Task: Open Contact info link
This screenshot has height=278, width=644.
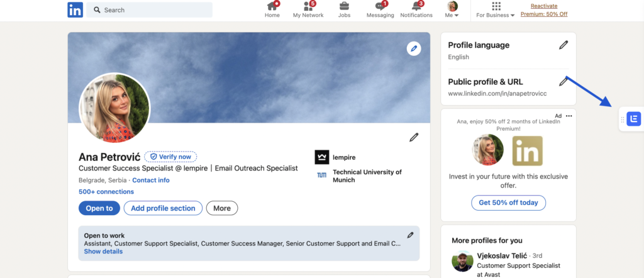Action: click(x=150, y=180)
